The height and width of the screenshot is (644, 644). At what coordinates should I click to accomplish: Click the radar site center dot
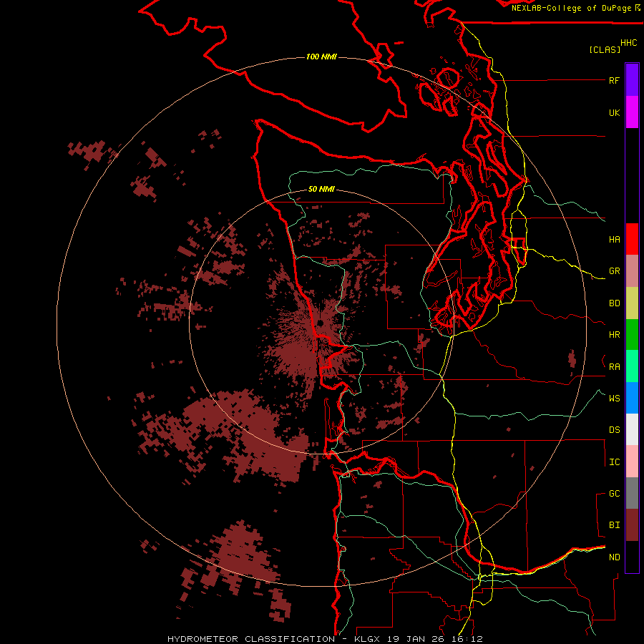tap(320, 323)
